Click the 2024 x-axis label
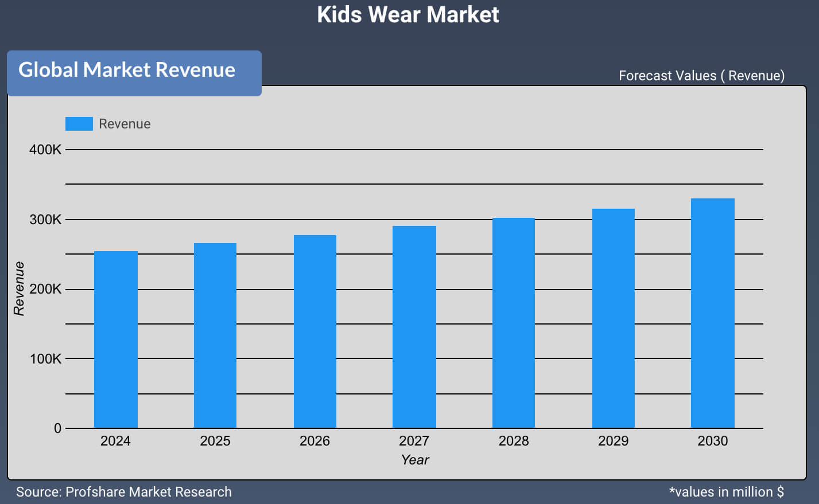This screenshot has width=819, height=504. 115,441
